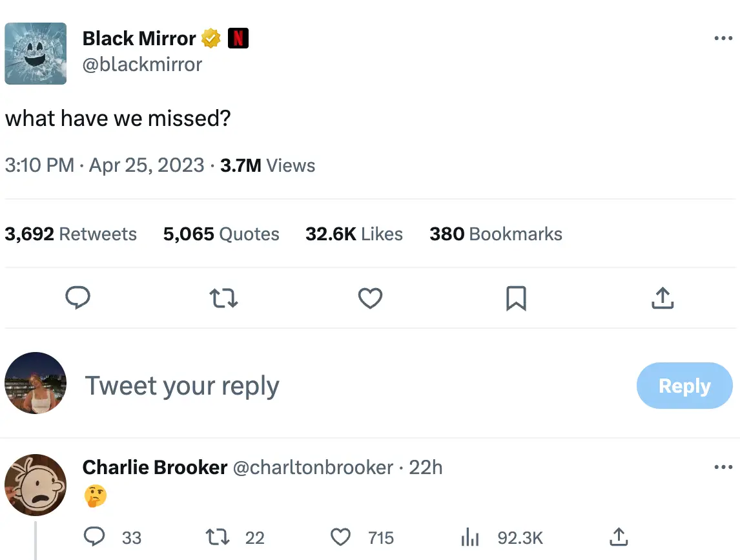Share the Black Mirror tweet
740x560 pixels.
click(x=663, y=298)
